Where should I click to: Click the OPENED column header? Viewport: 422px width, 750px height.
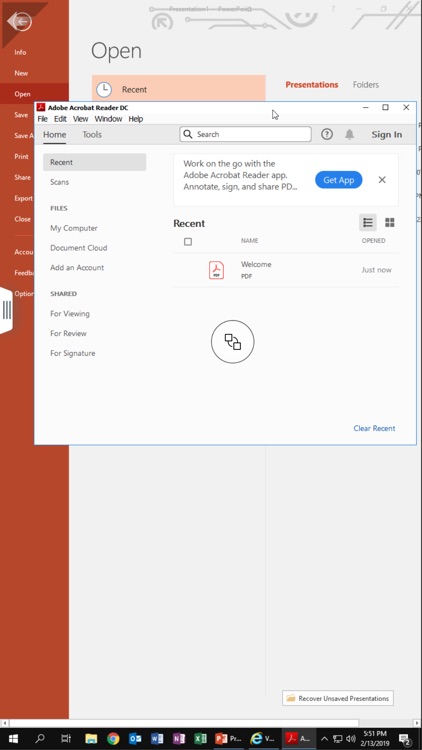click(x=373, y=241)
